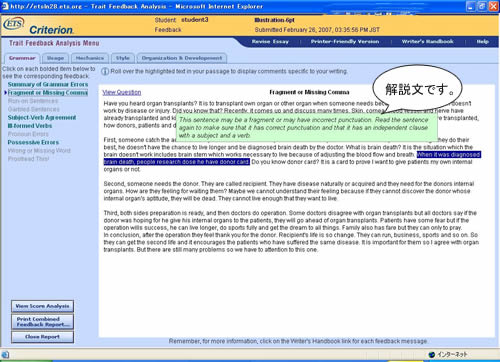Image resolution: width=500 pixels, height=362 pixels.
Task: Select Possessive Errors feedback
Action: (x=33, y=142)
